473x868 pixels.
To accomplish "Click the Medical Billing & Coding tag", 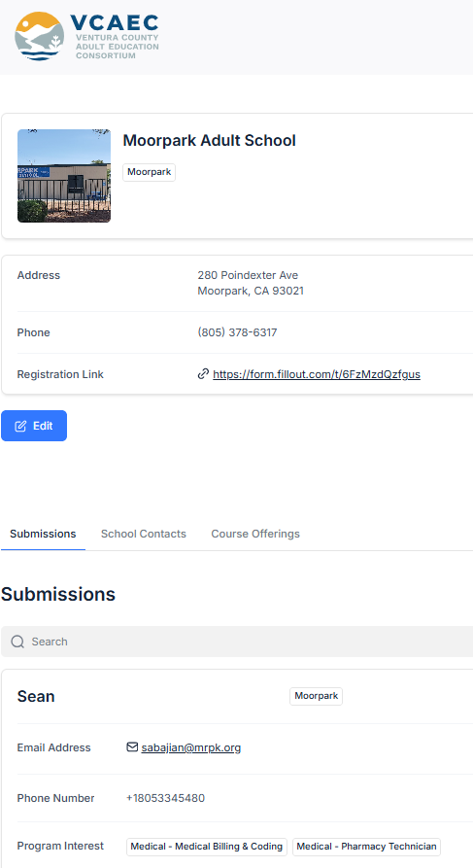I will click(207, 847).
